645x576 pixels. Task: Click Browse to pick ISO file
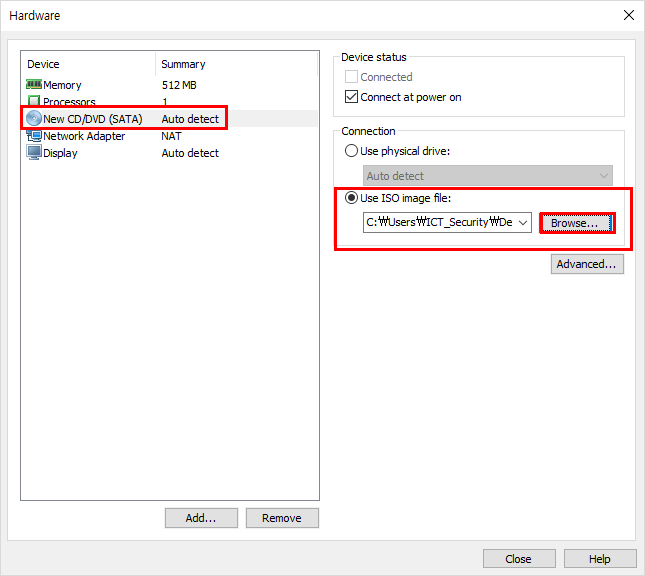click(x=577, y=223)
